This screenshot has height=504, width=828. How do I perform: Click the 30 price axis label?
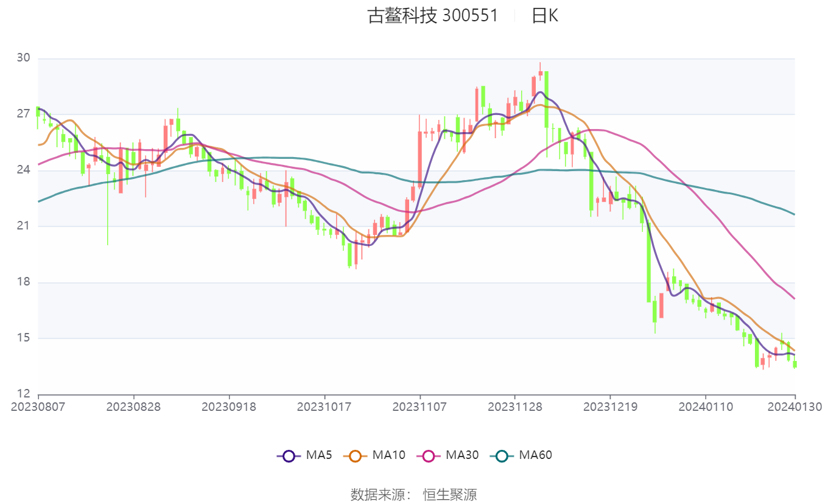(23, 58)
